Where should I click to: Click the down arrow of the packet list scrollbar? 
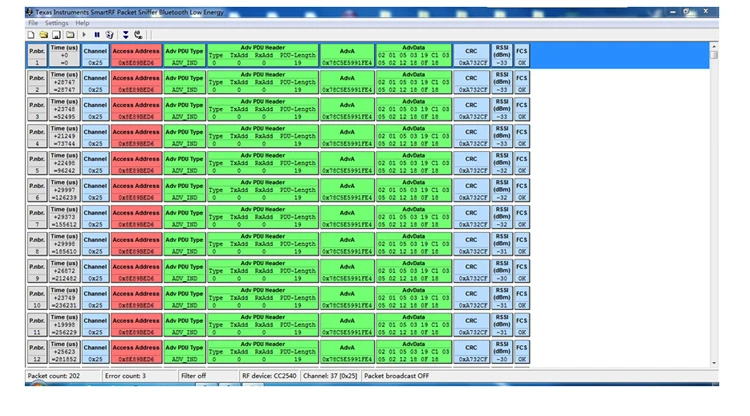(714, 363)
